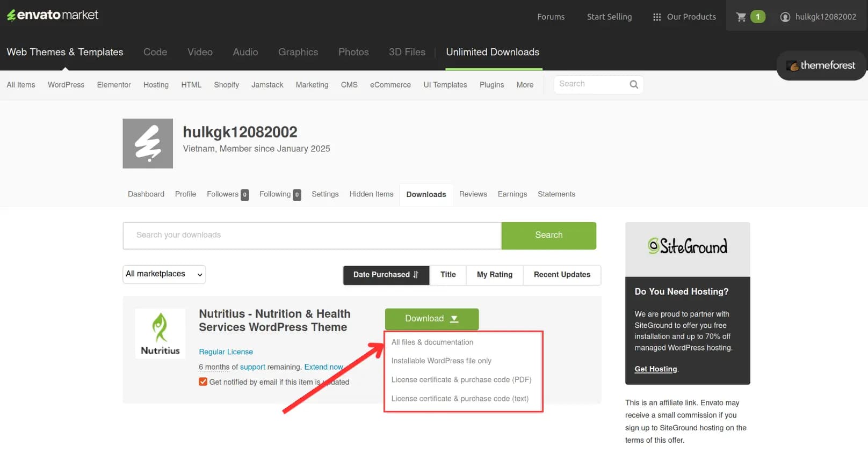Toggle email notification checkbox for updates

point(203,382)
